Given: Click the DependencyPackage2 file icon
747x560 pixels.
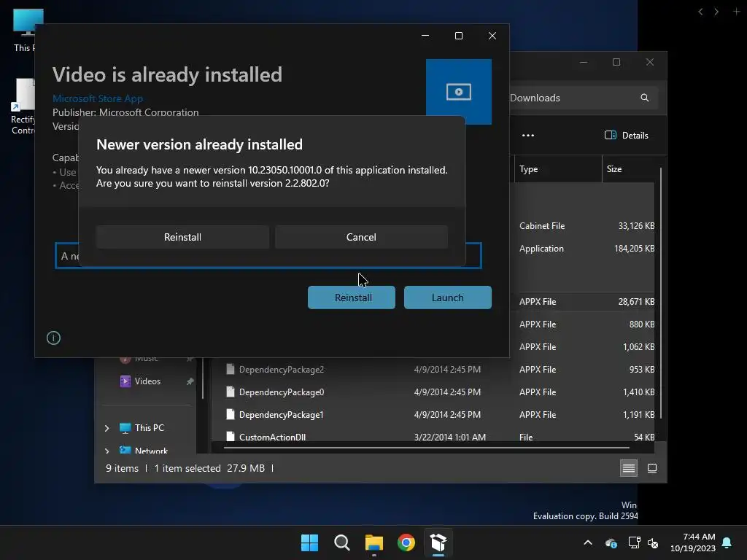Looking at the screenshot, I should (x=230, y=369).
